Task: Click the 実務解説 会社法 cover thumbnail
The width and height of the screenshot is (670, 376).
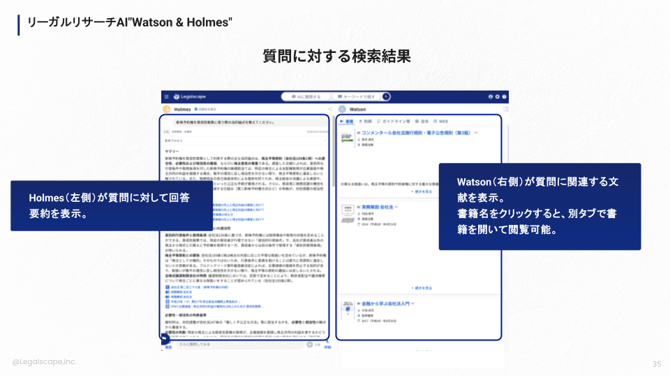Action: pyautogui.click(x=347, y=214)
